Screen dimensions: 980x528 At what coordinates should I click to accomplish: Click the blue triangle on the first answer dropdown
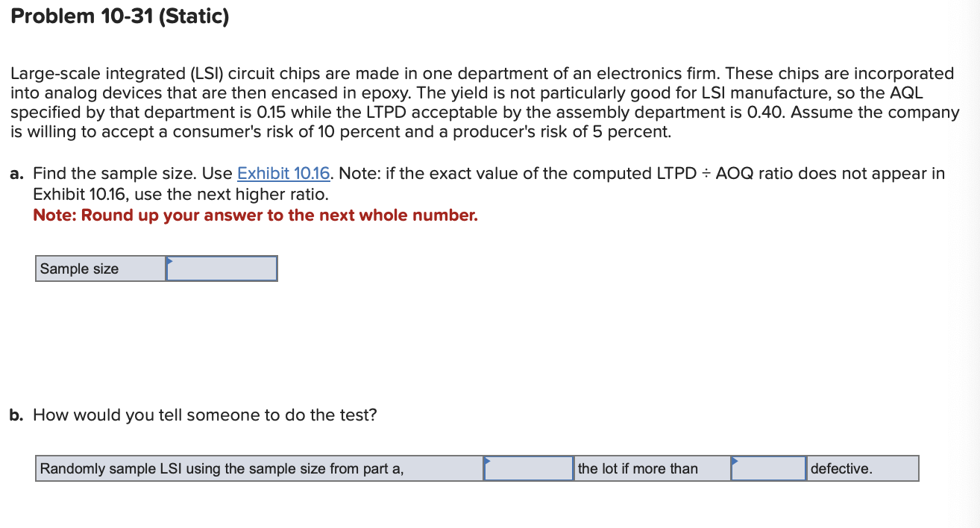486,462
